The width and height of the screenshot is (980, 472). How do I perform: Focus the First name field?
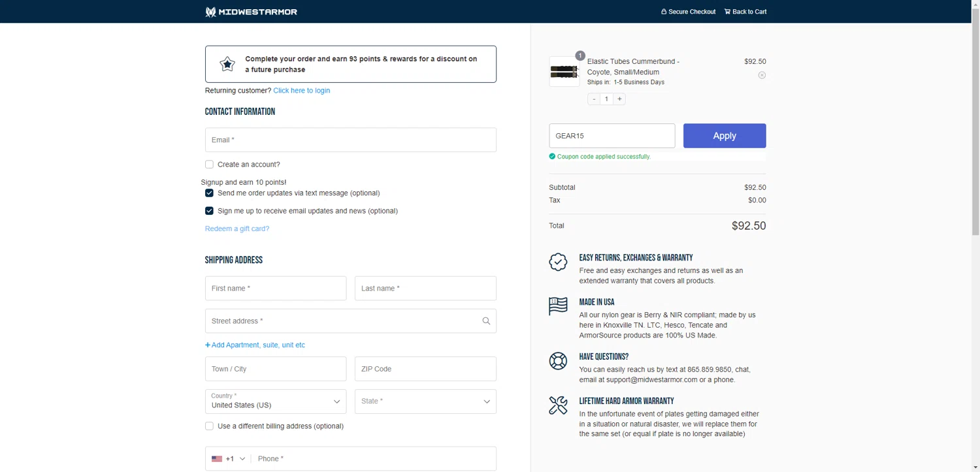[276, 289]
